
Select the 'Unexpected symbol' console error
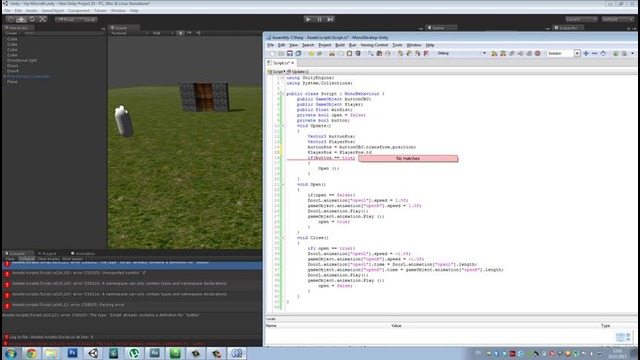(132, 273)
